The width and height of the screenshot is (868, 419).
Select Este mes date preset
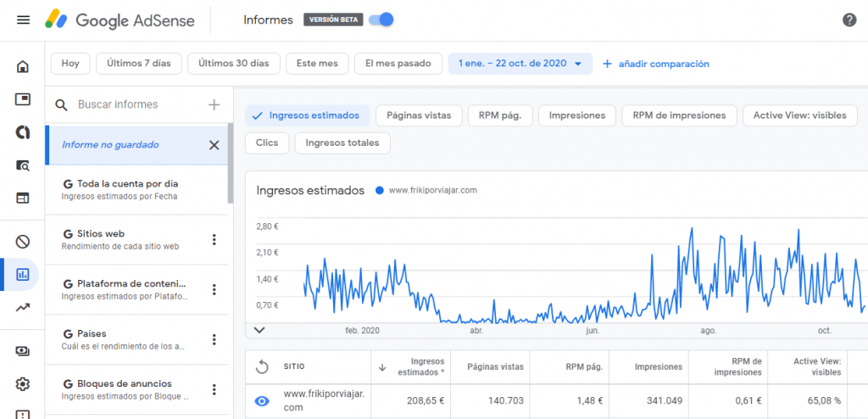point(317,64)
